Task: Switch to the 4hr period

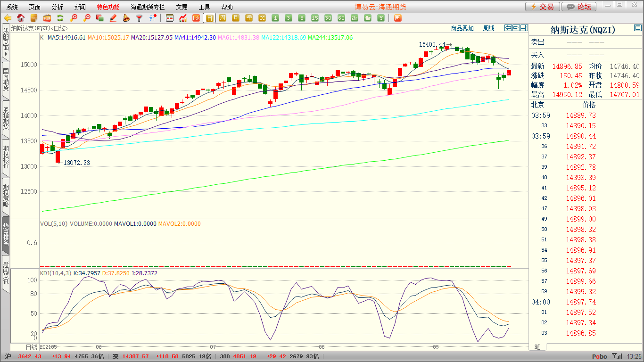Action: tap(368, 18)
